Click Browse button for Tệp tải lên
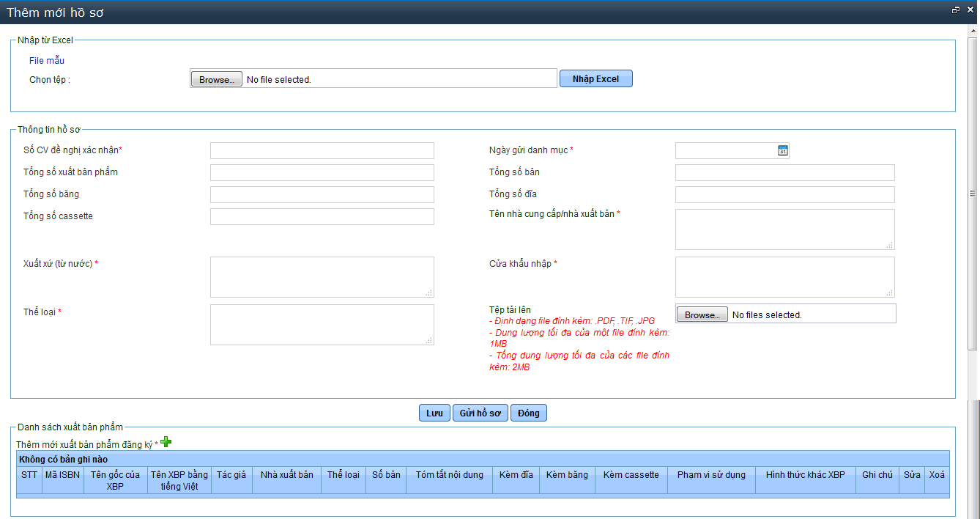The width and height of the screenshot is (980, 519). [x=702, y=314]
